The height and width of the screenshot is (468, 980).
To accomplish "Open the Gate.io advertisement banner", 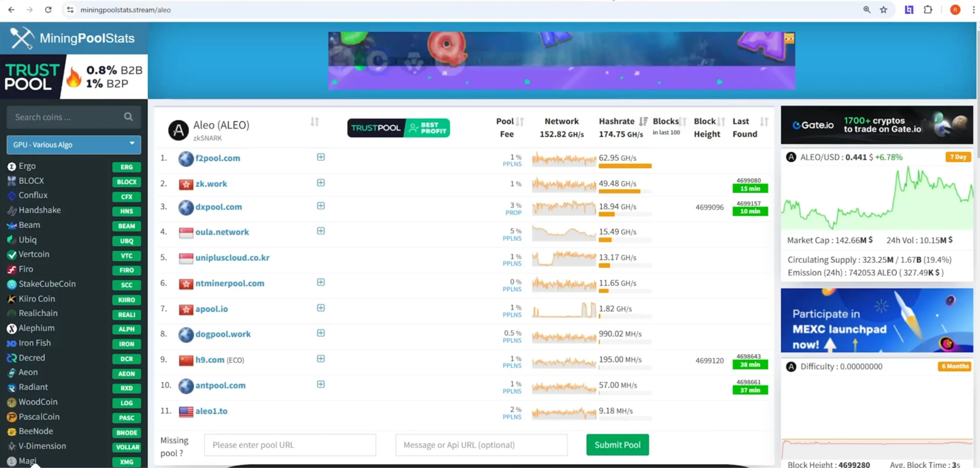I will (877, 125).
